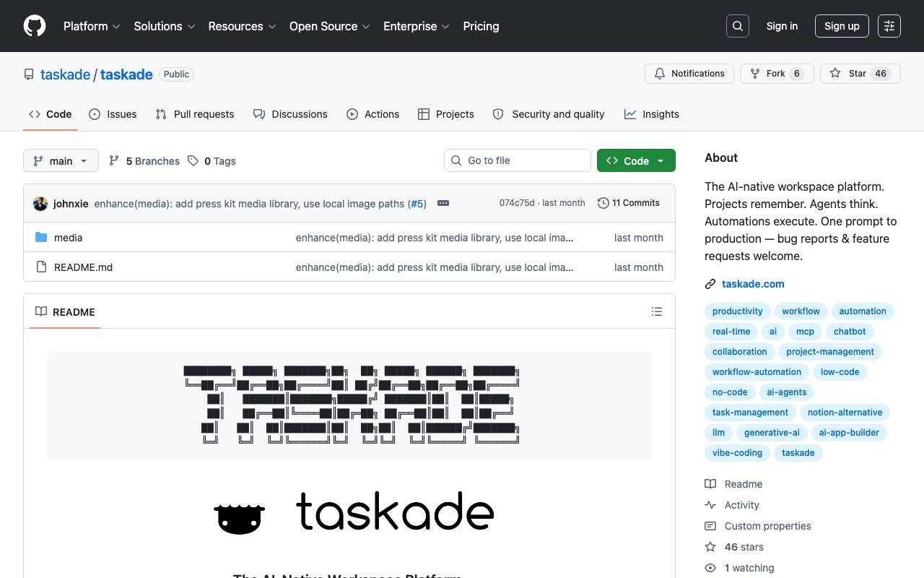Screen dimensions: 924x578
Task: Click the Sign in link
Action: (x=782, y=26)
